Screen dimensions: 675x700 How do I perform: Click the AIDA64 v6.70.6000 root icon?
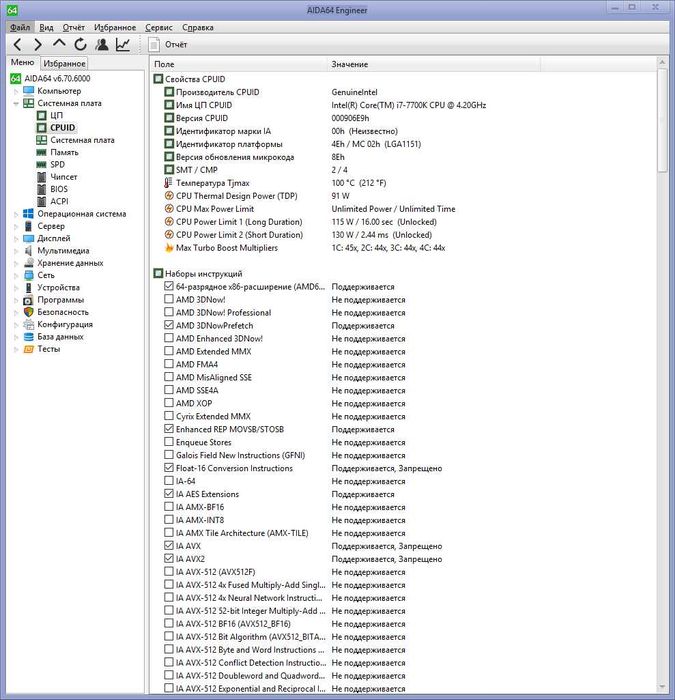(x=15, y=79)
